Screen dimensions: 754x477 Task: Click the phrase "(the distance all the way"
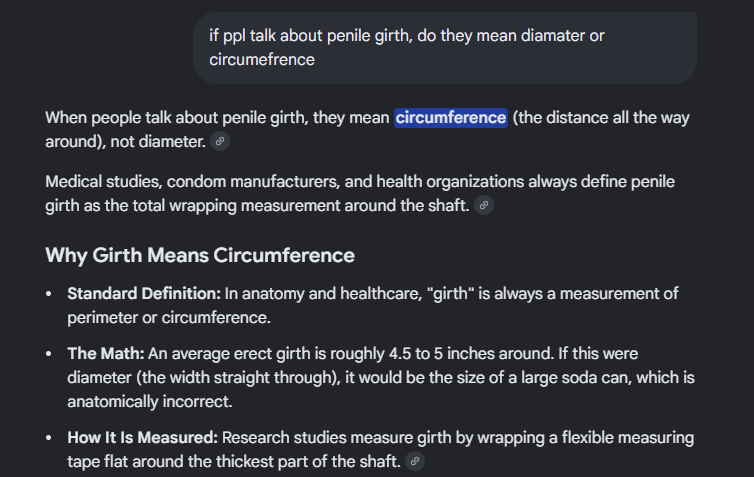[x=601, y=118]
